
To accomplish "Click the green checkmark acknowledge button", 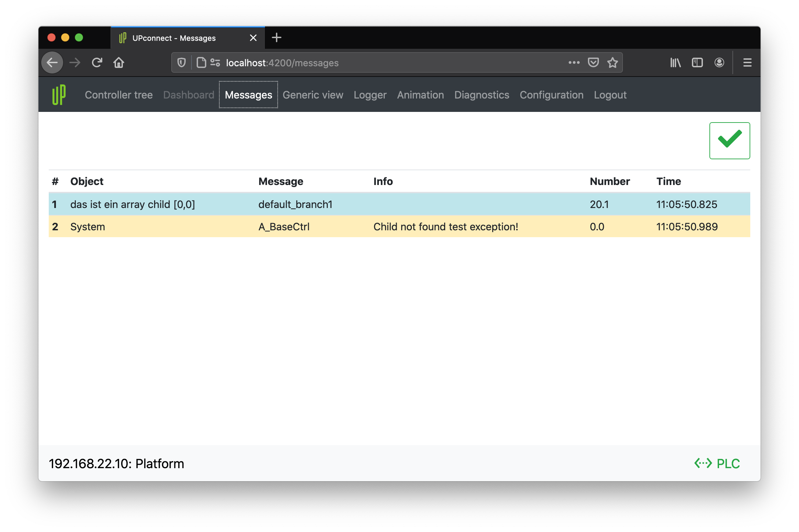I will 729,140.
